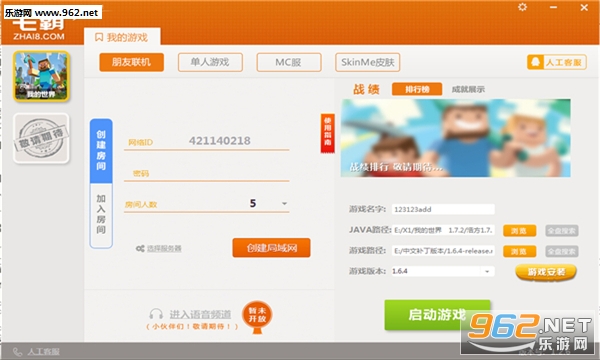Click the 游戏安装 button
The height and width of the screenshot is (360, 600).
pyautogui.click(x=546, y=272)
